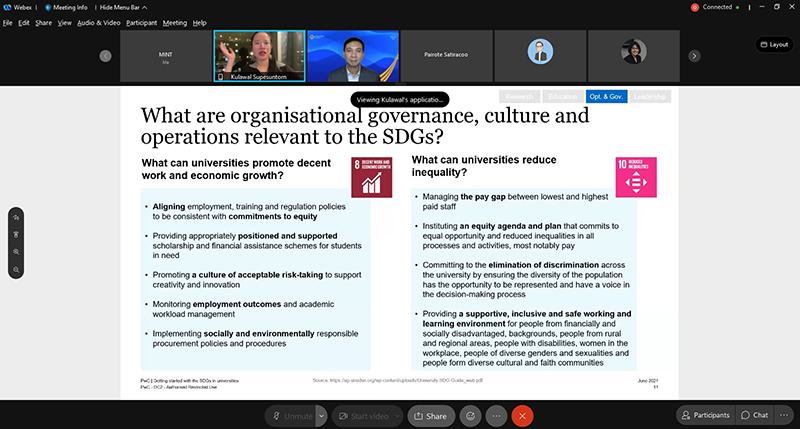Open the emoji reactions icon
800x429 pixels.
click(470, 415)
